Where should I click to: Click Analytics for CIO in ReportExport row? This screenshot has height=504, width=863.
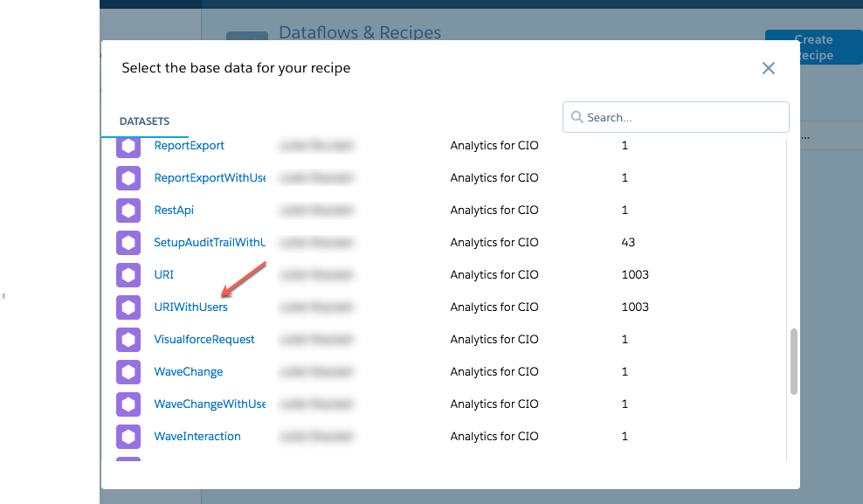(494, 146)
